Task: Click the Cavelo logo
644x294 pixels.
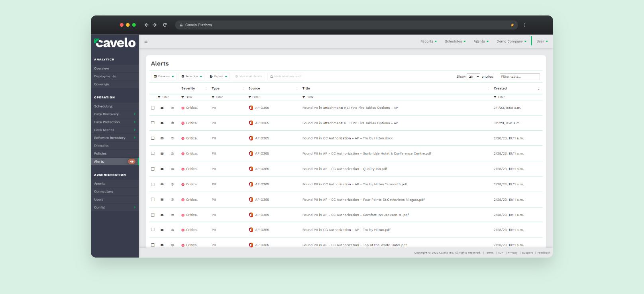Action: pos(115,43)
